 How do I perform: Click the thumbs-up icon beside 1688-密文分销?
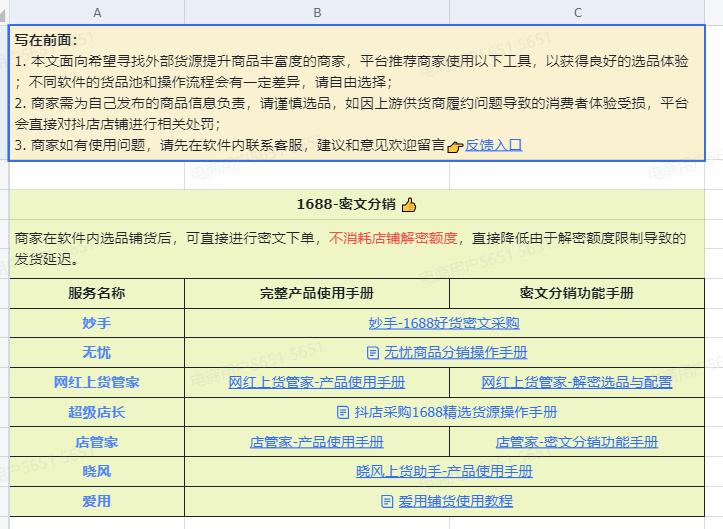click(x=409, y=204)
